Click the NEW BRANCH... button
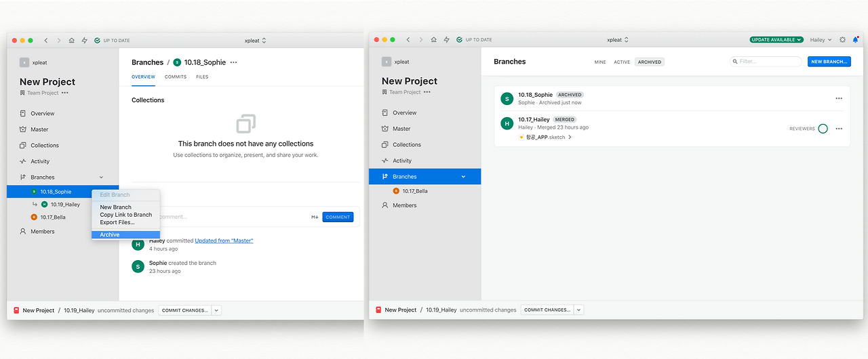The width and height of the screenshot is (868, 359). tap(829, 62)
